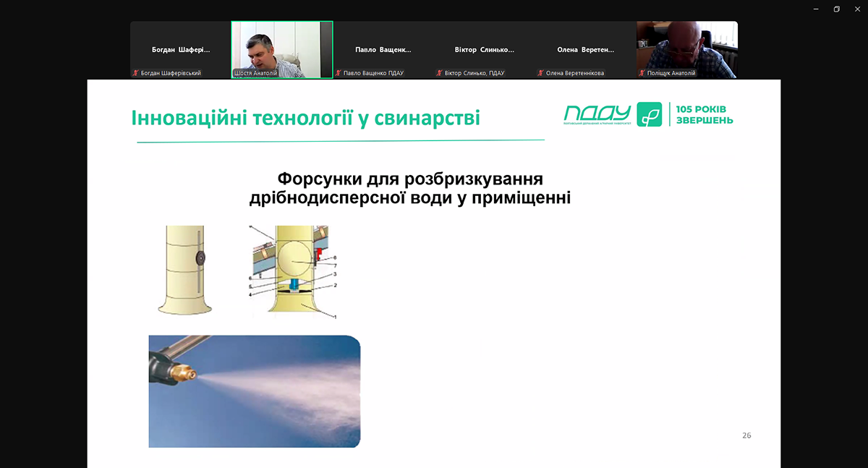Click muted mic icon for Олена Веретеннікова
868x468 pixels.
coord(540,73)
